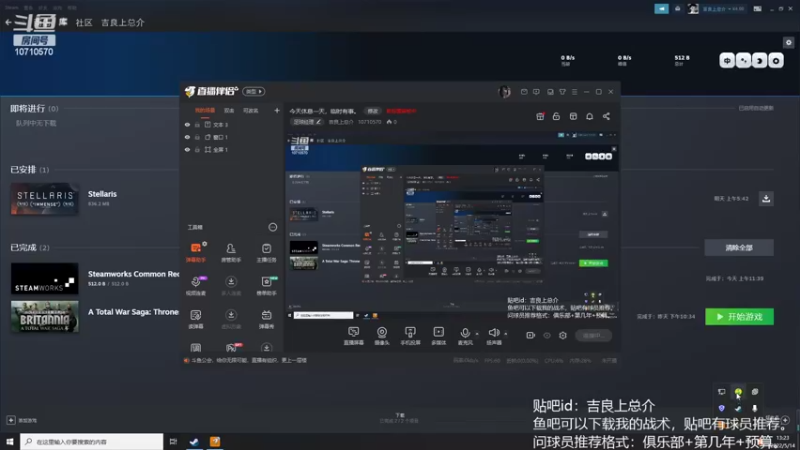
Task: Open the Windows Start menu
Action: [x=10, y=441]
